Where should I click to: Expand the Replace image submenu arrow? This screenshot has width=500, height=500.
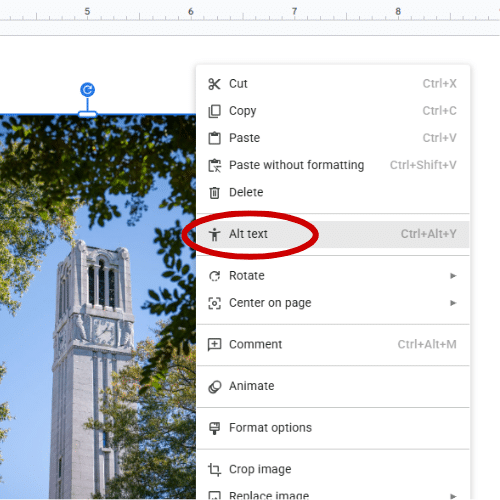click(453, 496)
